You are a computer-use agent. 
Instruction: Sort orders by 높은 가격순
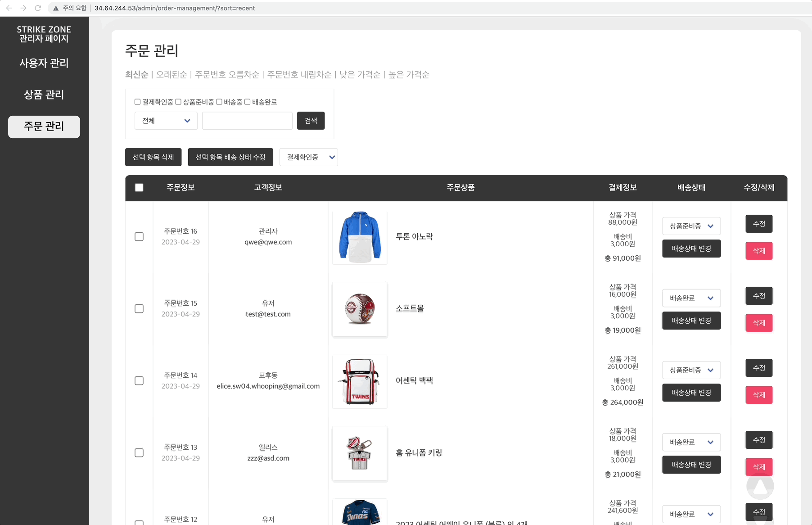(x=409, y=75)
